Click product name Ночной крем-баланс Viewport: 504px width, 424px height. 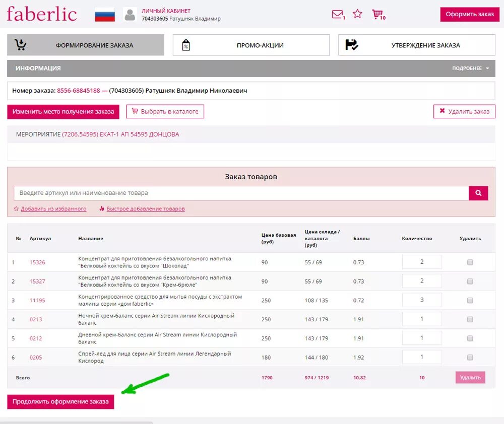pos(156,319)
